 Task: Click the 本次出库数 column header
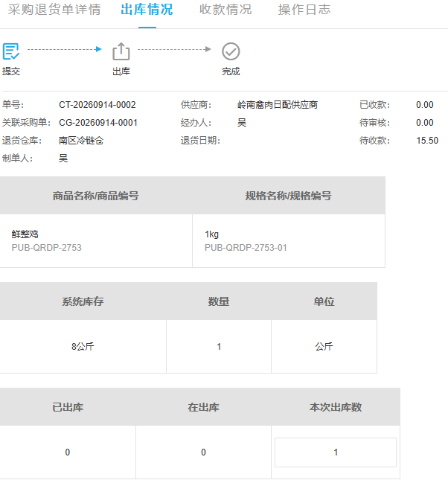coord(336,407)
